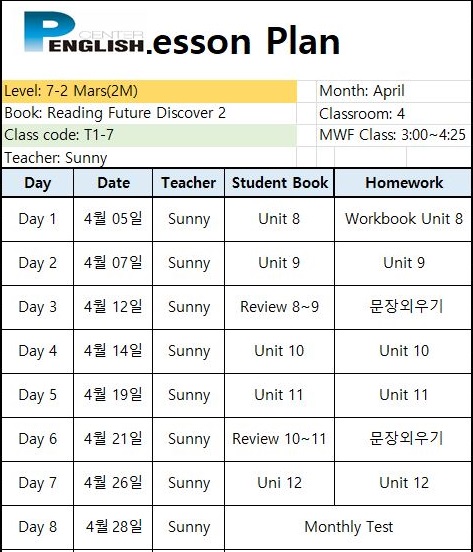Click the Homework column header
This screenshot has height=552, width=473.
point(404,183)
